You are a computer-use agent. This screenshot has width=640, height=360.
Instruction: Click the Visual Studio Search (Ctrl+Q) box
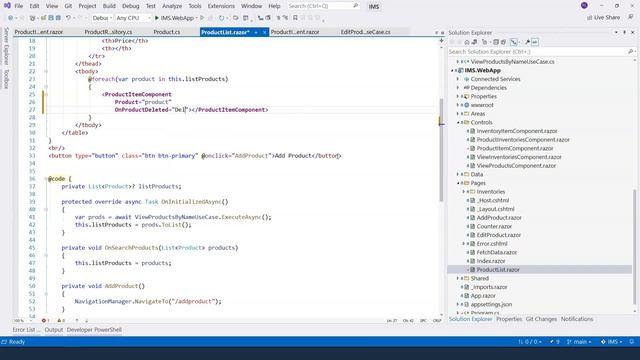(x=323, y=6)
